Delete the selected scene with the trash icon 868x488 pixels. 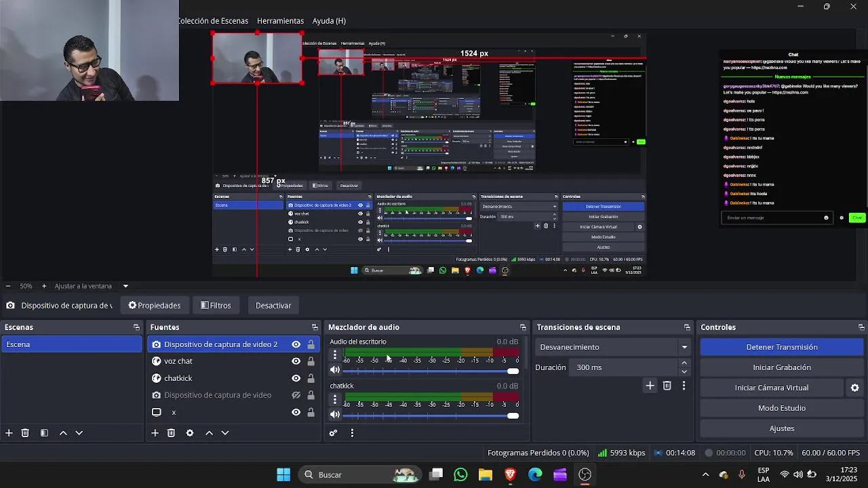25,433
